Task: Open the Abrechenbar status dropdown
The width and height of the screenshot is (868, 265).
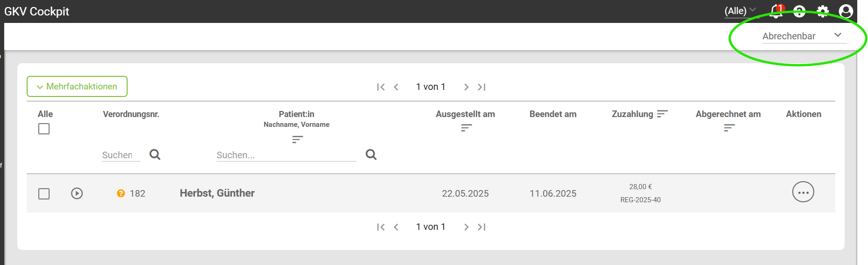Action: tap(804, 36)
